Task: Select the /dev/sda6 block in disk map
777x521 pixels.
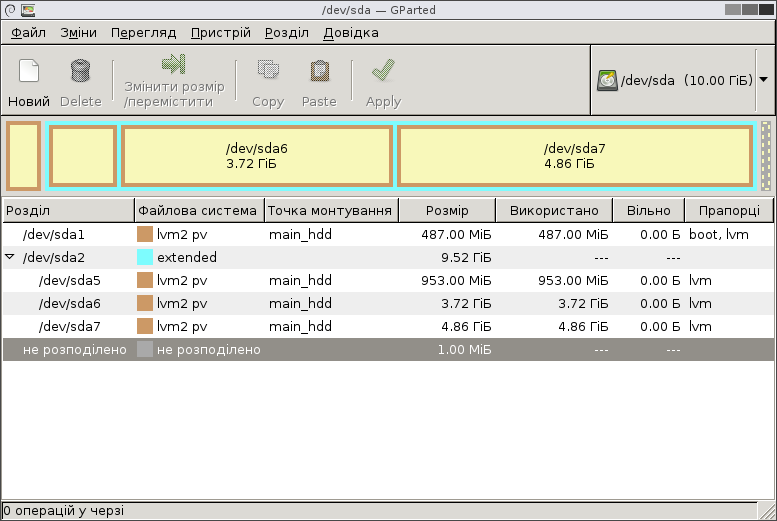Action: coord(256,156)
